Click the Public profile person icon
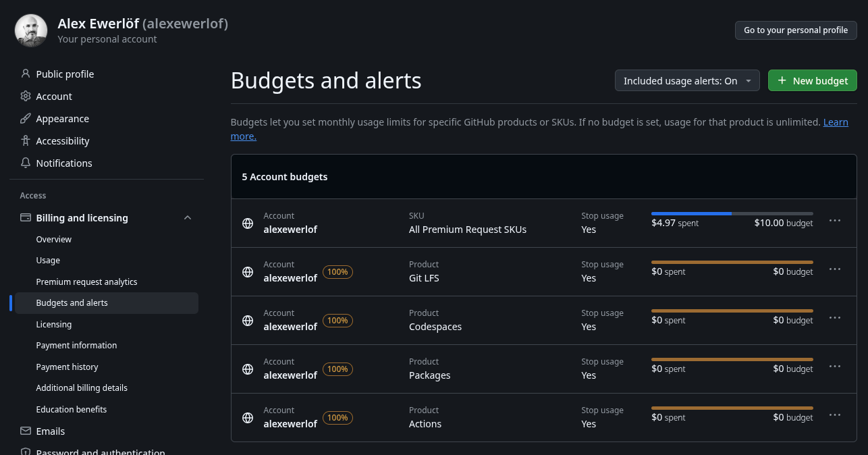The height and width of the screenshot is (455, 868). (26, 74)
